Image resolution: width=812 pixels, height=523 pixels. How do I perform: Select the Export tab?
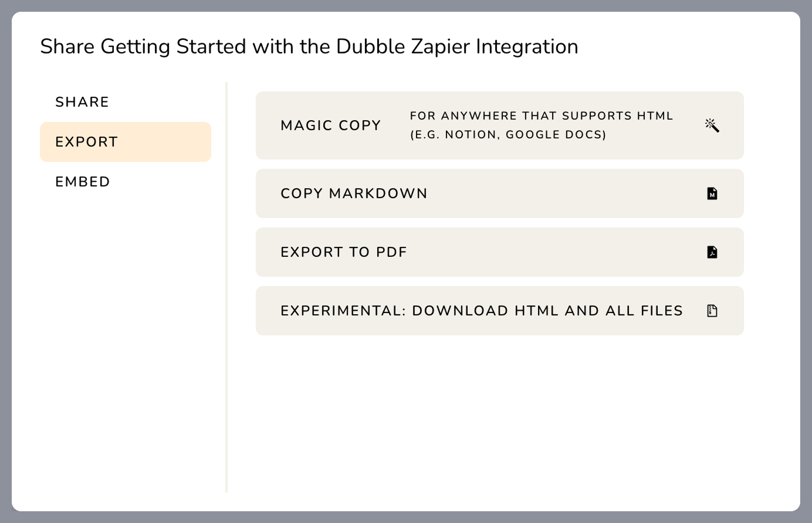126,142
